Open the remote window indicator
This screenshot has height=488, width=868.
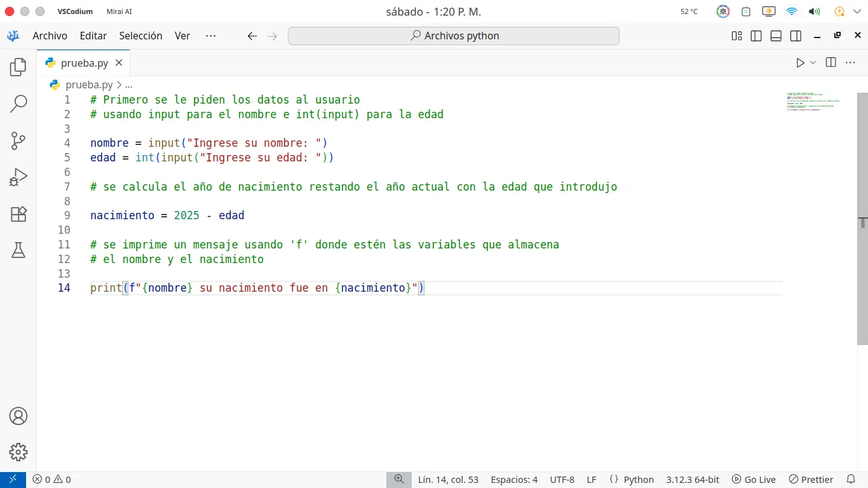13,480
